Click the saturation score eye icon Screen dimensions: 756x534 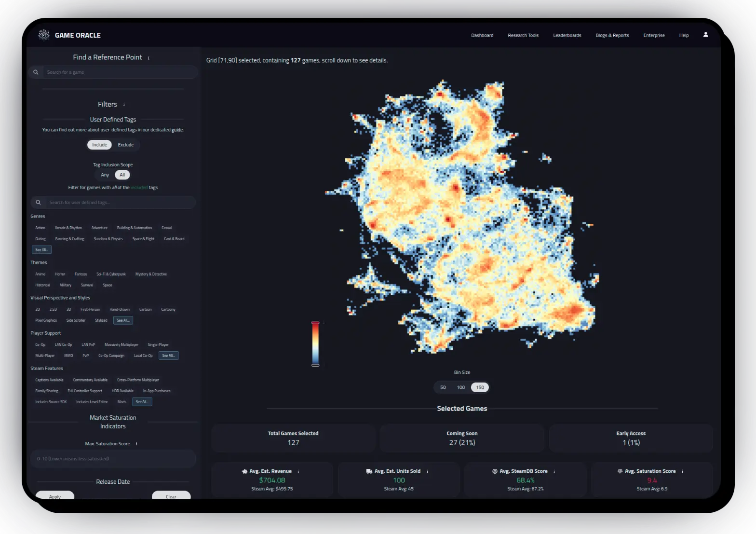[x=620, y=471]
